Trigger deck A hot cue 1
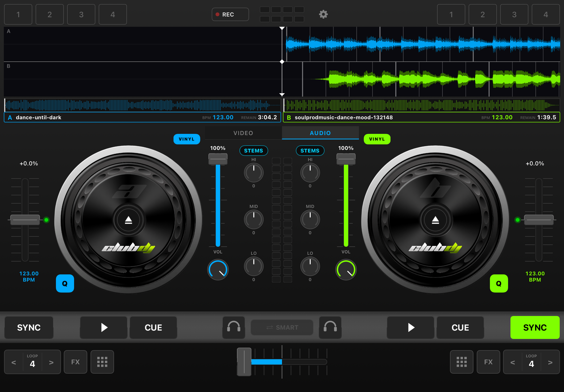Screen dimensions: 564x392 pyautogui.click(x=18, y=14)
